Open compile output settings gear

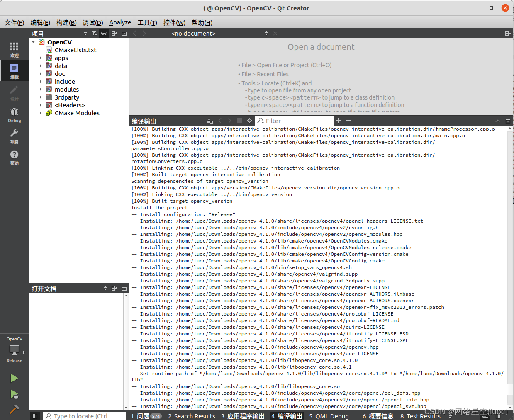pyautogui.click(x=250, y=121)
